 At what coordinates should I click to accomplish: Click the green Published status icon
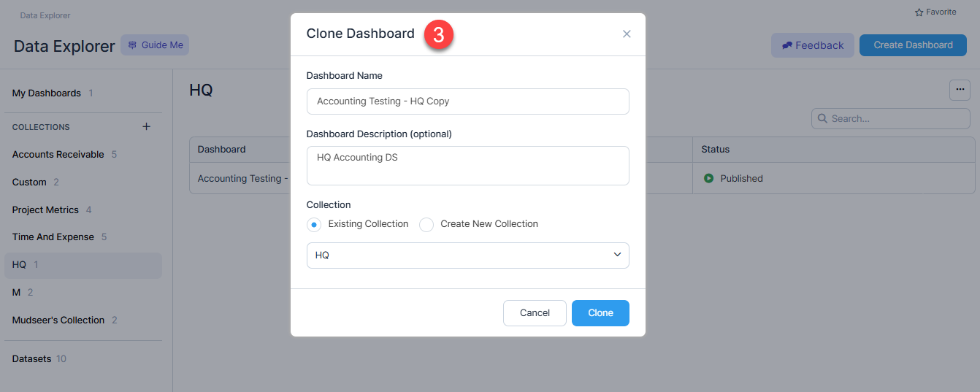708,178
